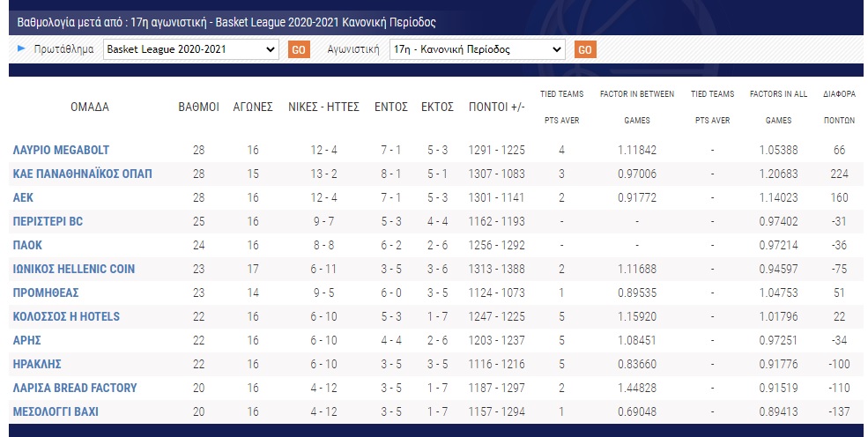This screenshot has width=868, height=437.
Task: Open ΚΟΛΟΣΣΟΣ H HOTELS team link
Action: [x=66, y=316]
